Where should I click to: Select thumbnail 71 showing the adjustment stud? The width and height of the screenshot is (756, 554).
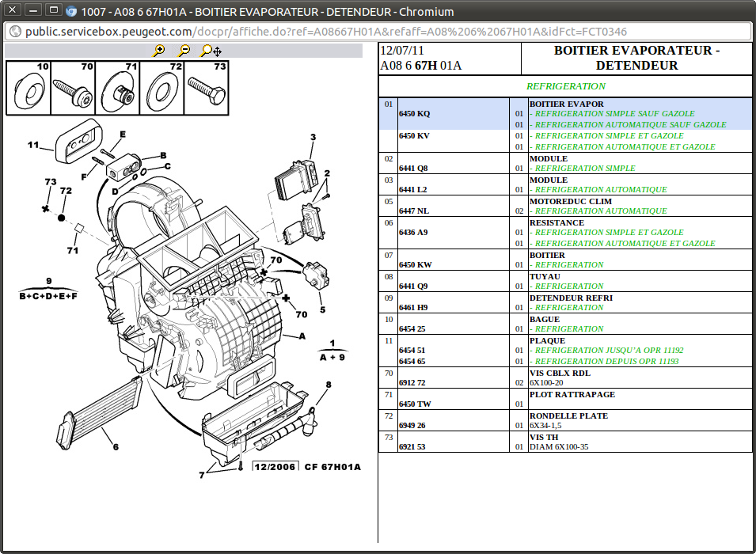click(117, 88)
